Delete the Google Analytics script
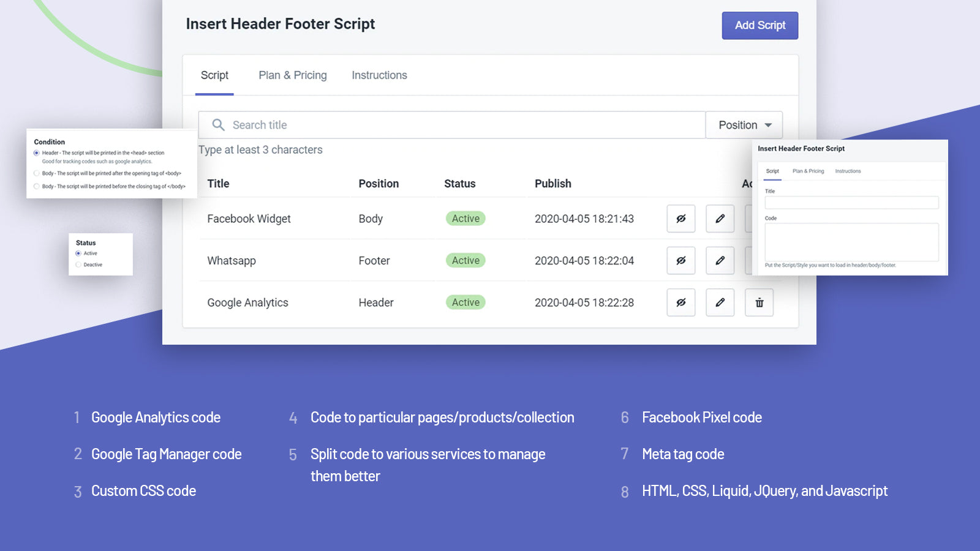Viewport: 980px width, 551px height. 759,302
